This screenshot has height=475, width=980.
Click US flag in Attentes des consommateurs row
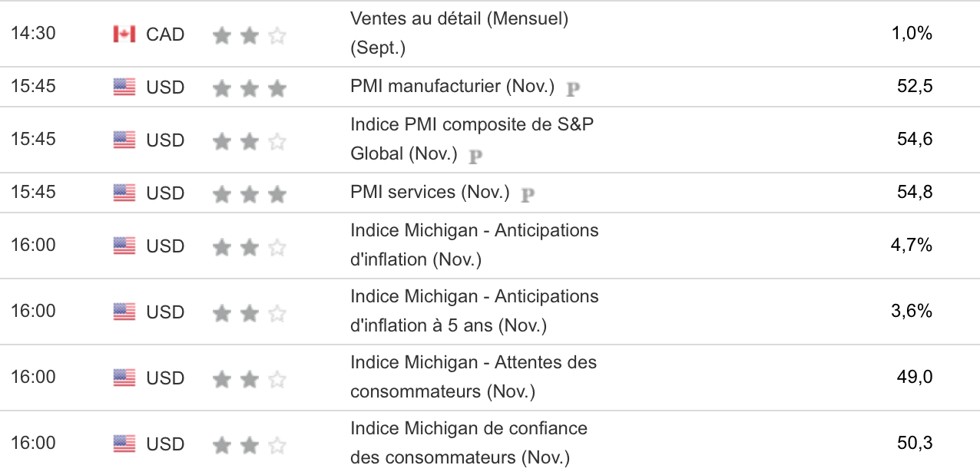124,378
